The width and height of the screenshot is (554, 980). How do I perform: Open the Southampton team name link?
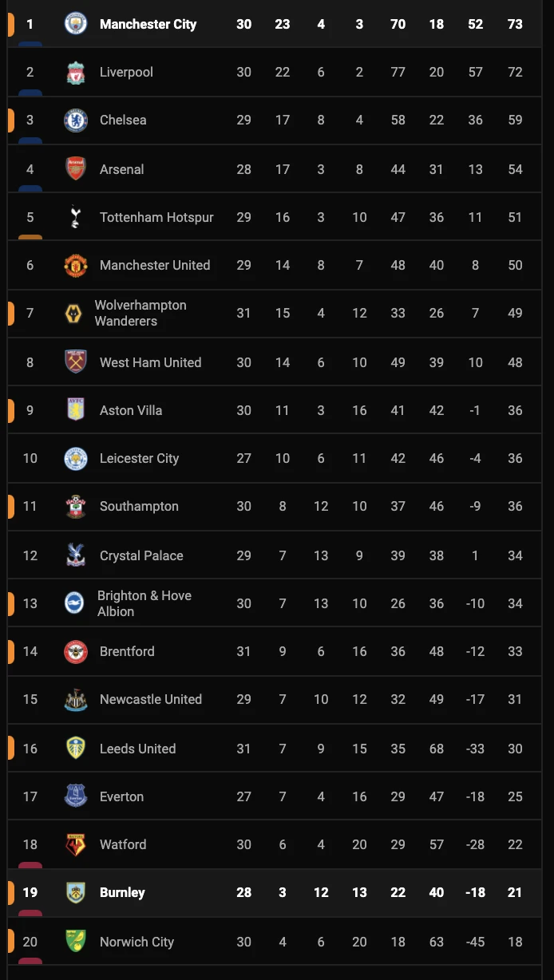click(x=139, y=506)
